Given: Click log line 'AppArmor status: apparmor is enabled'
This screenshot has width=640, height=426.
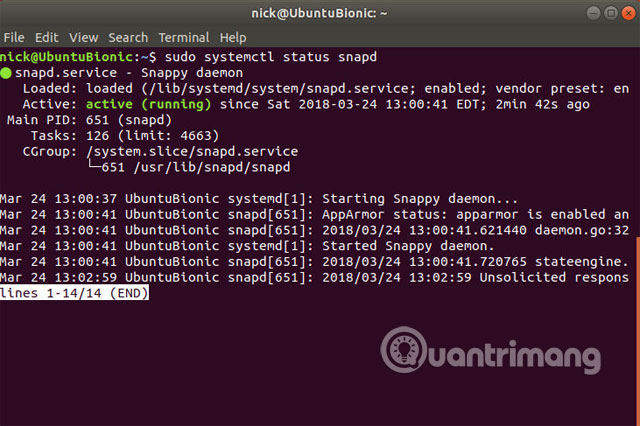Looking at the screenshot, I should (314, 215).
